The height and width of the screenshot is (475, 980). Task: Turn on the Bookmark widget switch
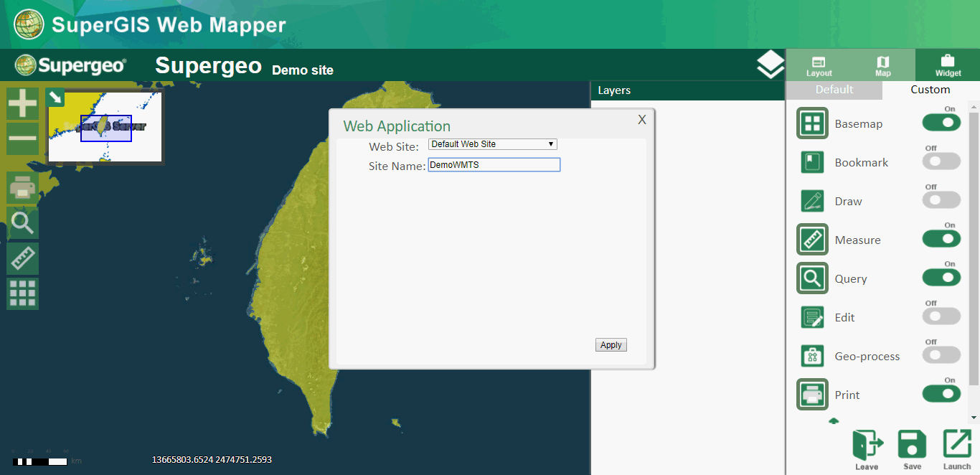pos(941,161)
